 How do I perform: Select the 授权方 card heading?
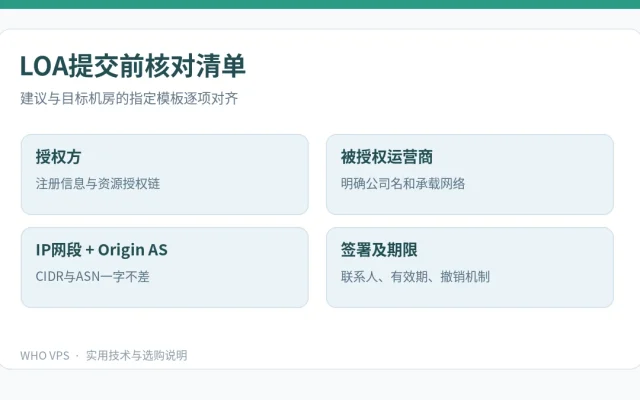(58, 157)
